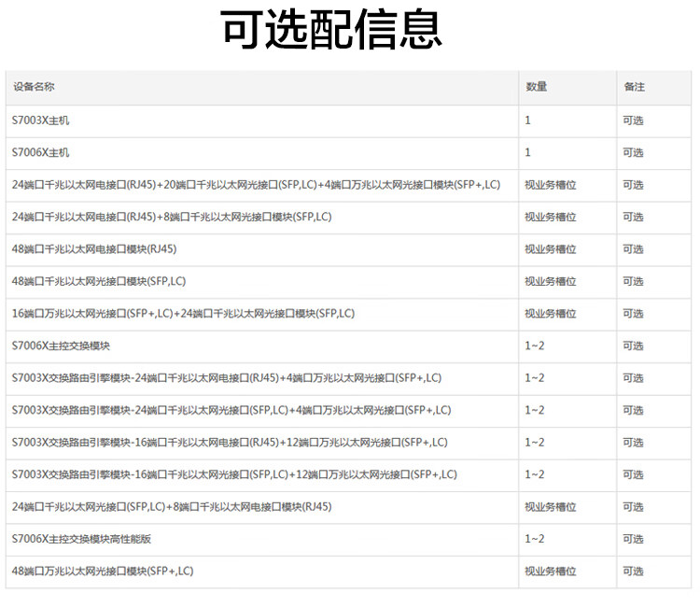Select 48端口千兆以太网电接口模块(RJ45) entry
This screenshot has height=607, width=700.
tap(94, 248)
